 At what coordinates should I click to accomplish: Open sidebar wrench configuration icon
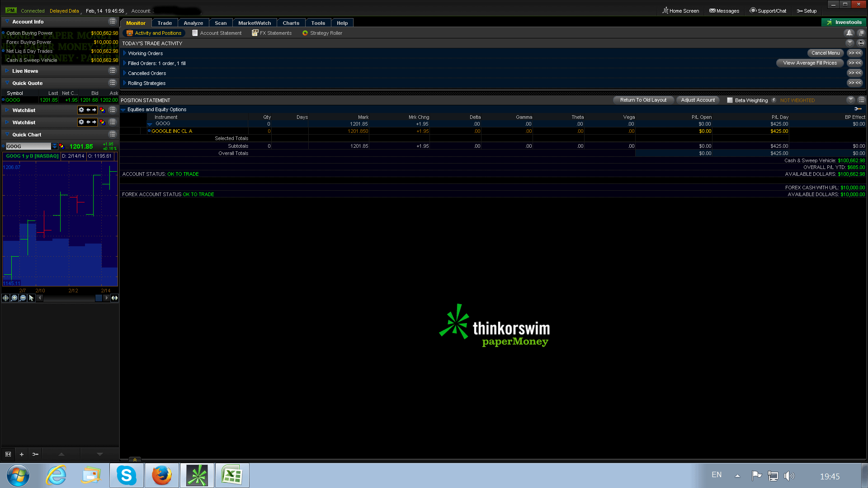pos(35,454)
